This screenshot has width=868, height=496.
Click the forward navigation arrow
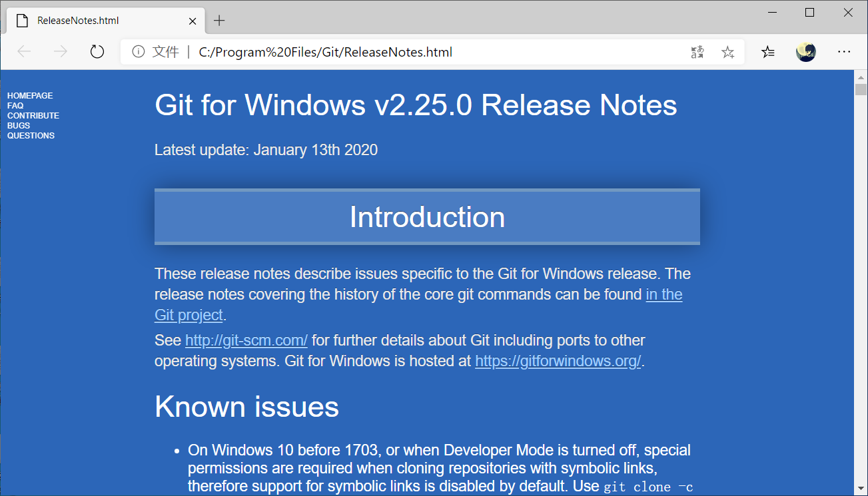60,51
